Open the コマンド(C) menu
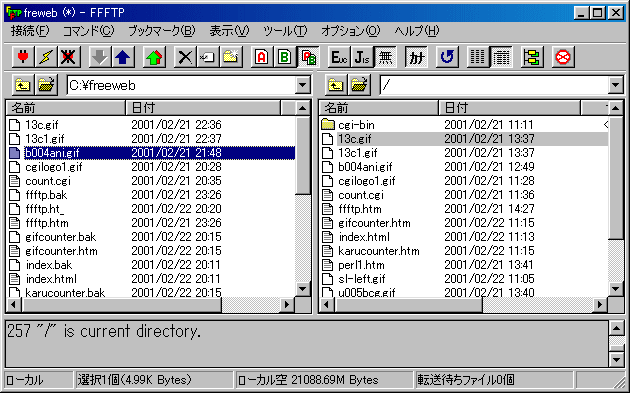The width and height of the screenshot is (630, 393). [88, 31]
